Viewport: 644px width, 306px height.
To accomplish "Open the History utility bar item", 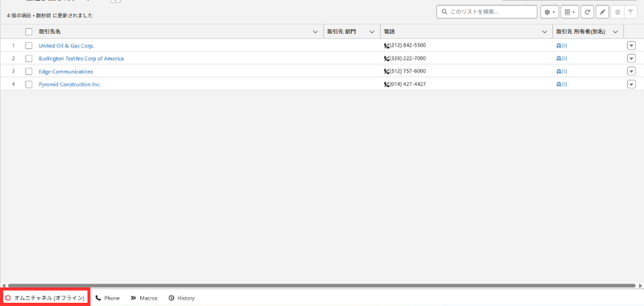I will (182, 298).
